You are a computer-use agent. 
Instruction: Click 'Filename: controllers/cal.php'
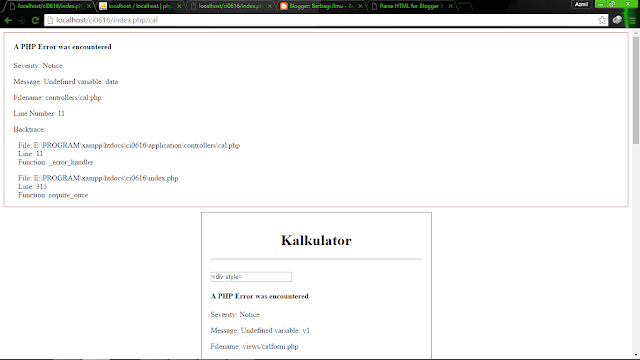pyautogui.click(x=57, y=98)
